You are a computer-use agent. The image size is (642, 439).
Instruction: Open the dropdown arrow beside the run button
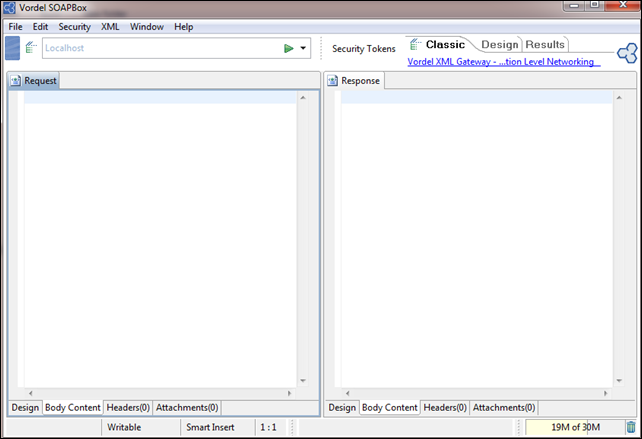(303, 48)
